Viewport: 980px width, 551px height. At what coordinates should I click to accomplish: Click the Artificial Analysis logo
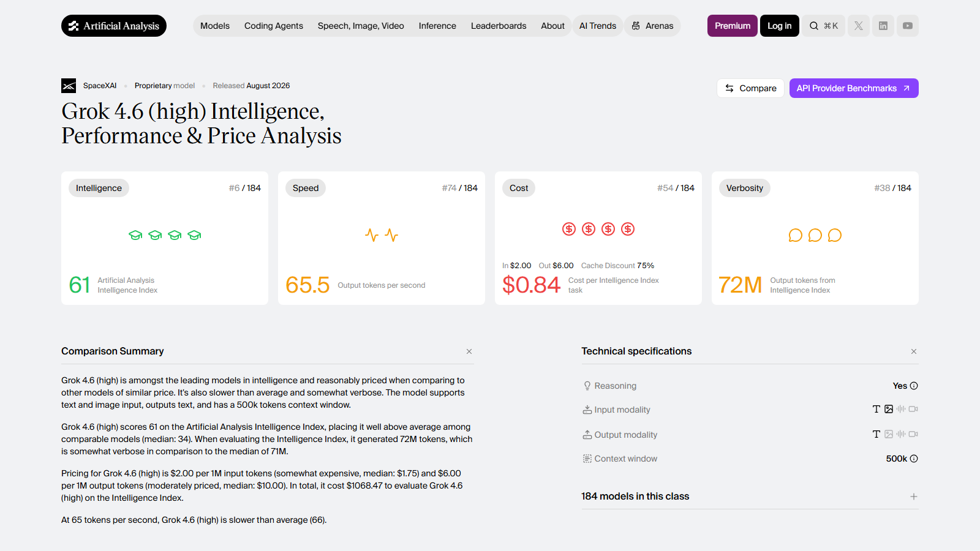pyautogui.click(x=114, y=26)
